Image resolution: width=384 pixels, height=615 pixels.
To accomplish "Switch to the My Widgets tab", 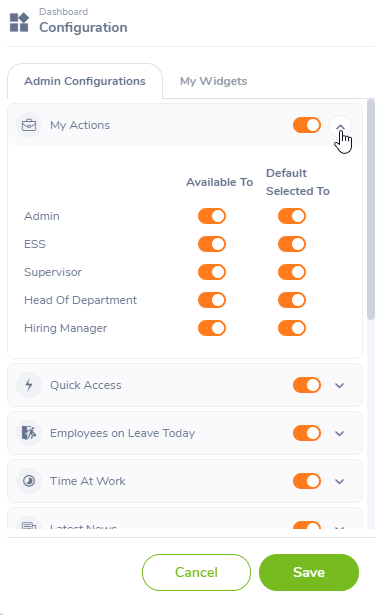I will [x=213, y=81].
